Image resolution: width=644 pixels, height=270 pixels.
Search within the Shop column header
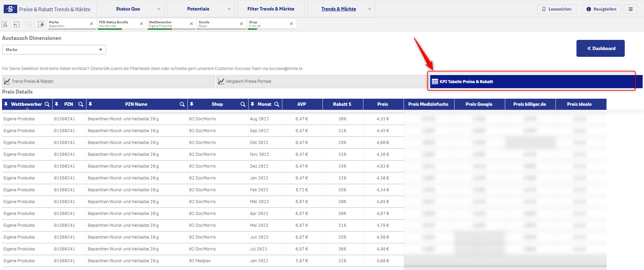pos(243,104)
